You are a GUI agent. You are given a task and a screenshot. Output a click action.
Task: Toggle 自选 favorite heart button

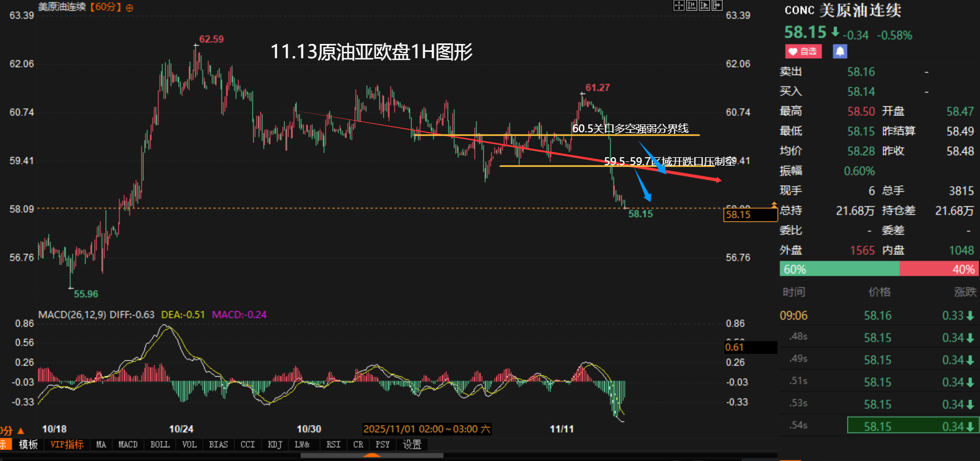click(x=803, y=51)
